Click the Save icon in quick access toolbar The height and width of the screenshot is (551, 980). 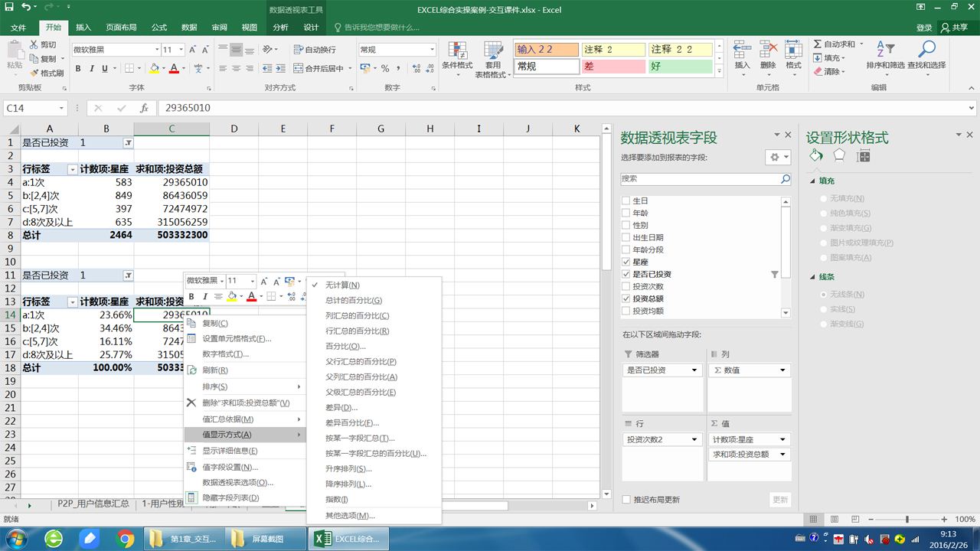click(9, 8)
